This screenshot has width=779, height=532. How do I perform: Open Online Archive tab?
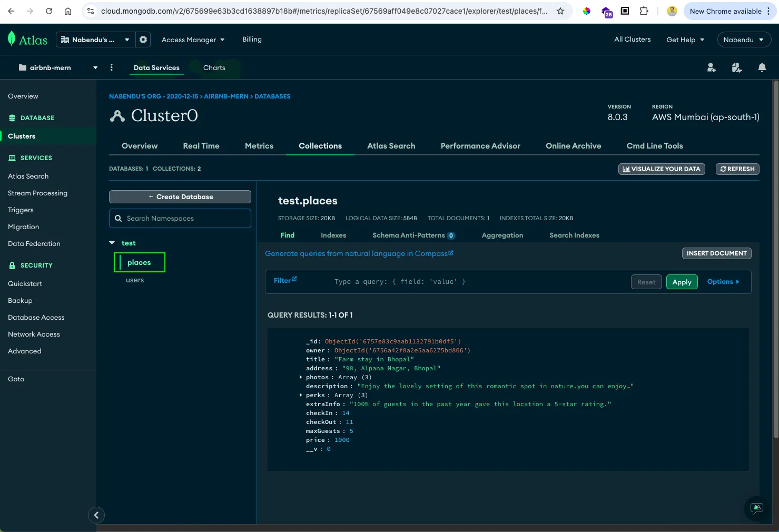point(574,146)
